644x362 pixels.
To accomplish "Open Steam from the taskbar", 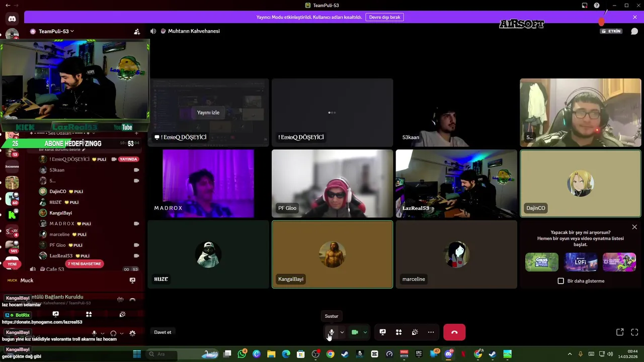I will coord(345,354).
